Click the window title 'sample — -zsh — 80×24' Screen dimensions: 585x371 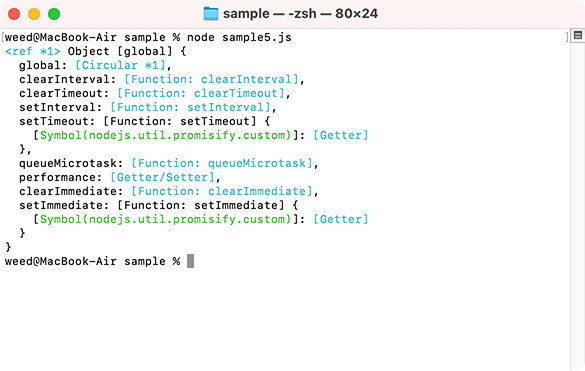[300, 14]
